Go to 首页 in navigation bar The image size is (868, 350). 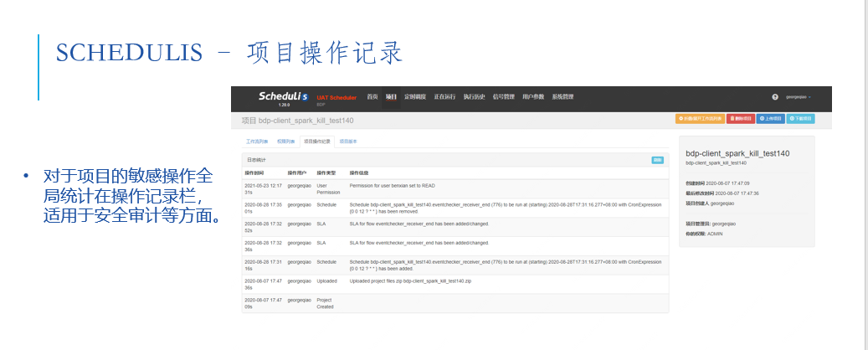[x=372, y=97]
